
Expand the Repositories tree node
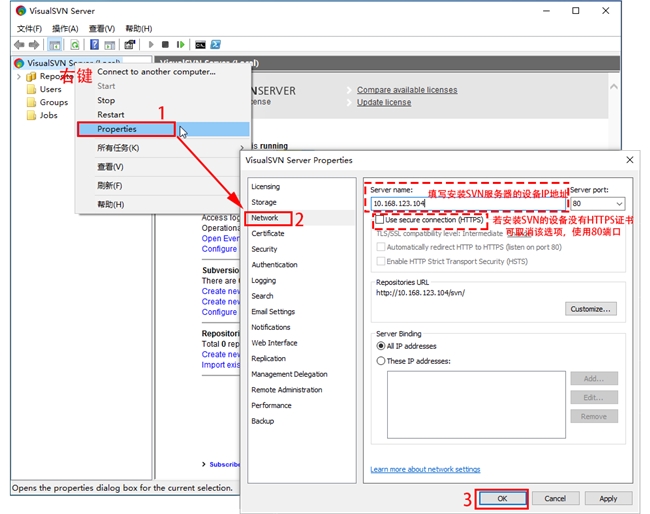click(x=18, y=76)
